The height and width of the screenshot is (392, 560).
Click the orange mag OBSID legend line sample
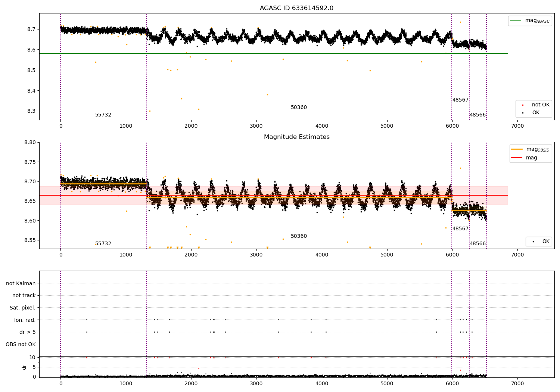pyautogui.click(x=517, y=149)
